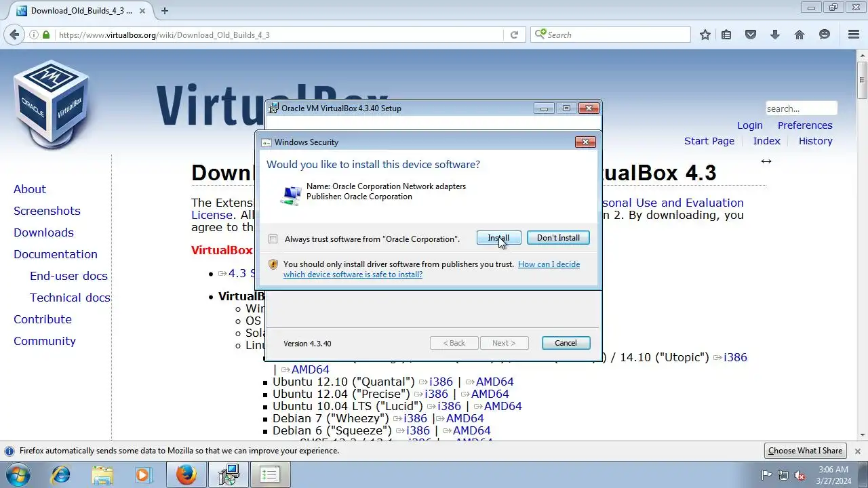The image size is (868, 488).
Task: Open Downloads in the sidebar
Action: [43, 232]
